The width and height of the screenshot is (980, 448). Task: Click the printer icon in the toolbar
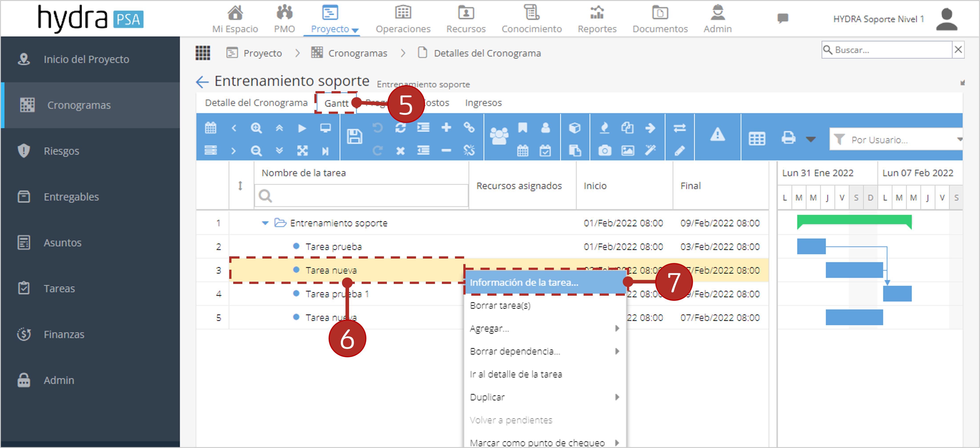click(x=789, y=138)
